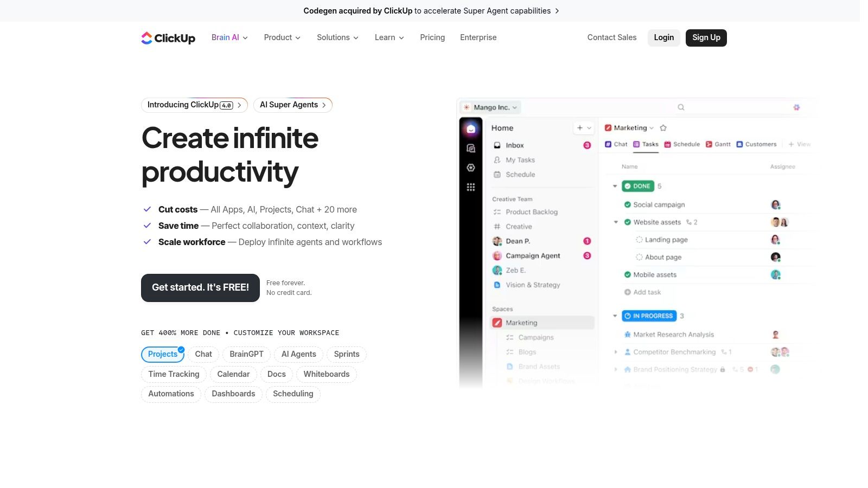Click the AI sparkle icon in the preview corner
Viewport: 868px width, 488px height.
pyautogui.click(x=796, y=107)
